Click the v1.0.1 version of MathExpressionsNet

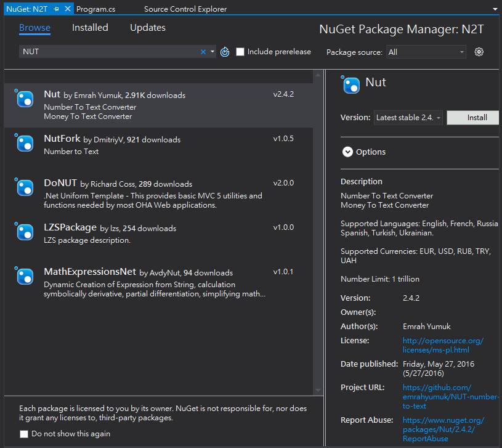283,272
